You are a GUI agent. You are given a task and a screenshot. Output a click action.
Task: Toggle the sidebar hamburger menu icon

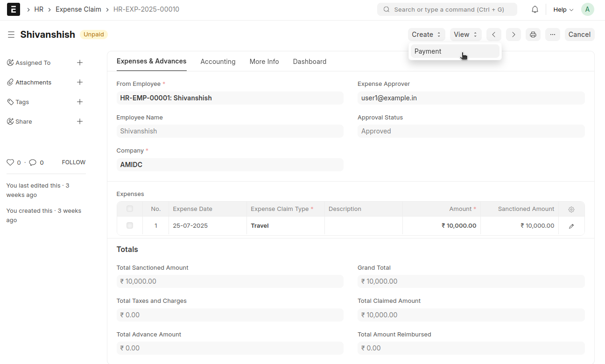(11, 35)
